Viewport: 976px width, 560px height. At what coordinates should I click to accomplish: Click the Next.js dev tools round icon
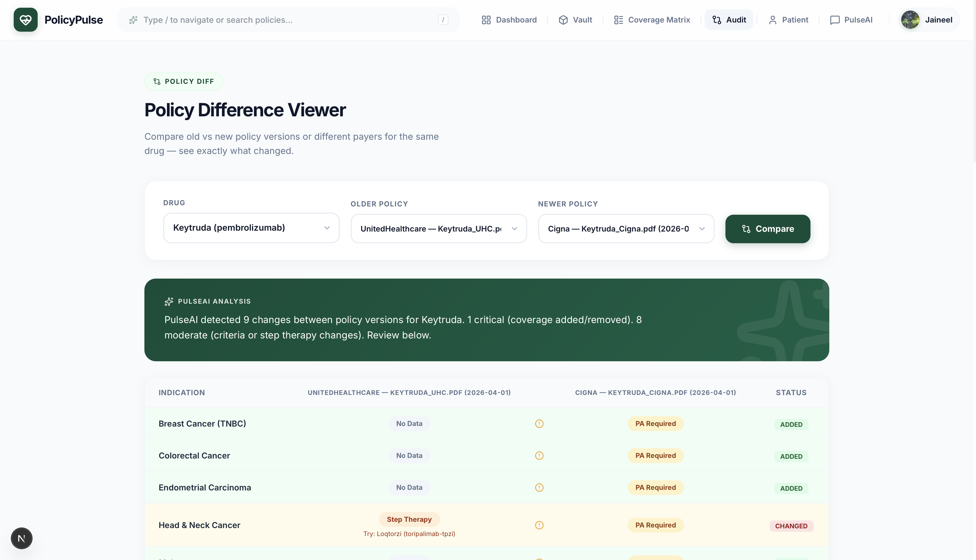[22, 538]
